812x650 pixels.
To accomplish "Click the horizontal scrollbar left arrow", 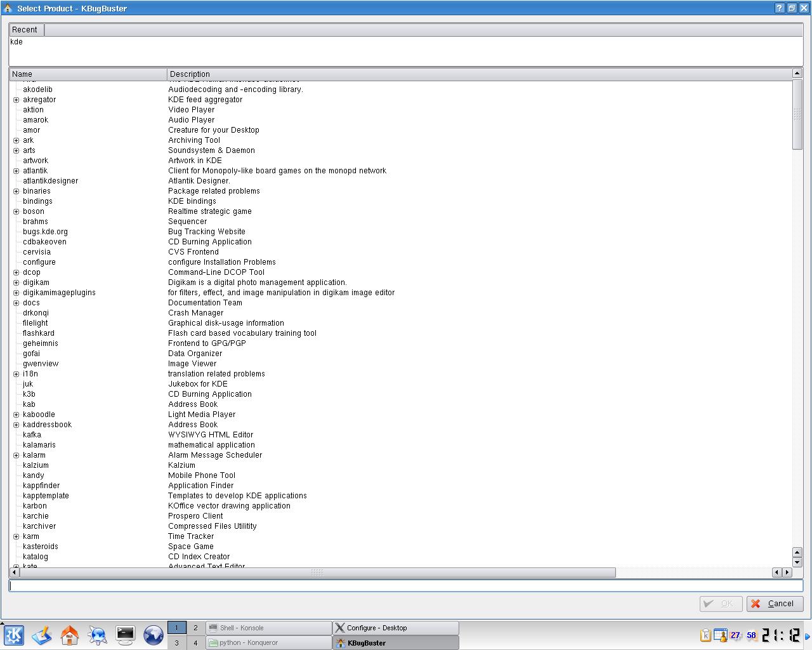I will click(15, 572).
